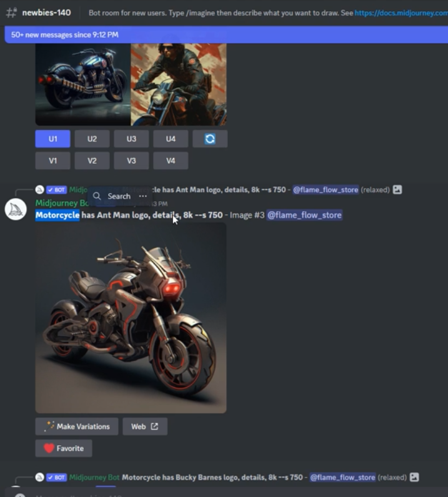This screenshot has height=497, width=448.
Task: Click the re-roll refresh icon button
Action: [x=210, y=139]
